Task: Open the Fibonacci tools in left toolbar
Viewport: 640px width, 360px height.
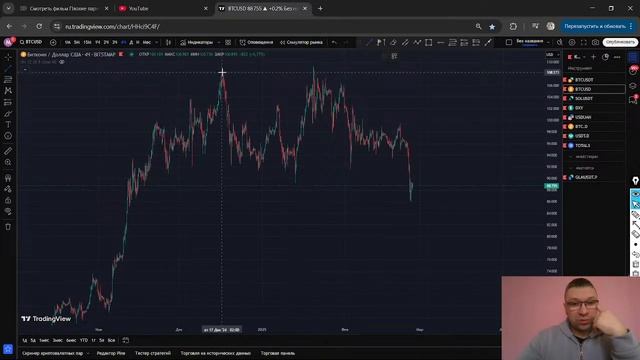Action: (8, 80)
